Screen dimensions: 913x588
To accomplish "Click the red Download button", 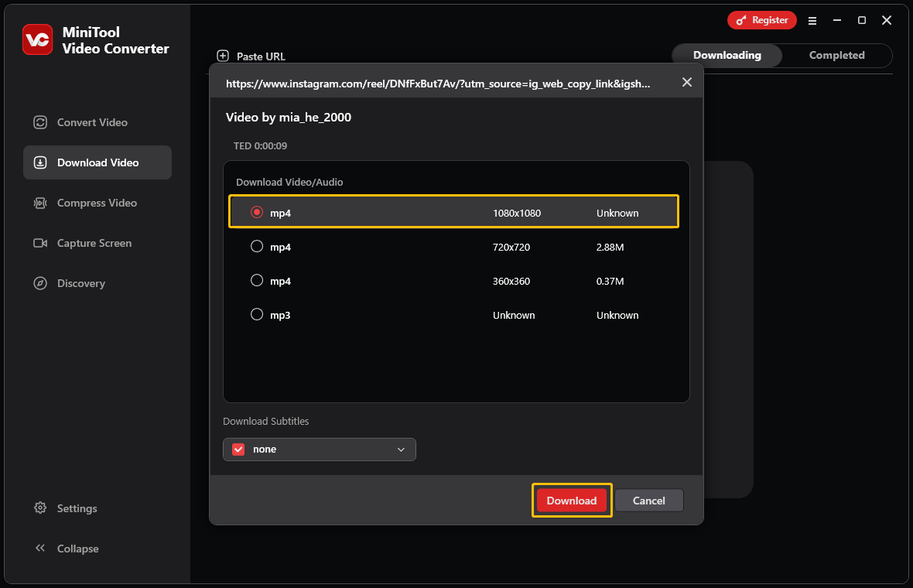I will (x=572, y=500).
